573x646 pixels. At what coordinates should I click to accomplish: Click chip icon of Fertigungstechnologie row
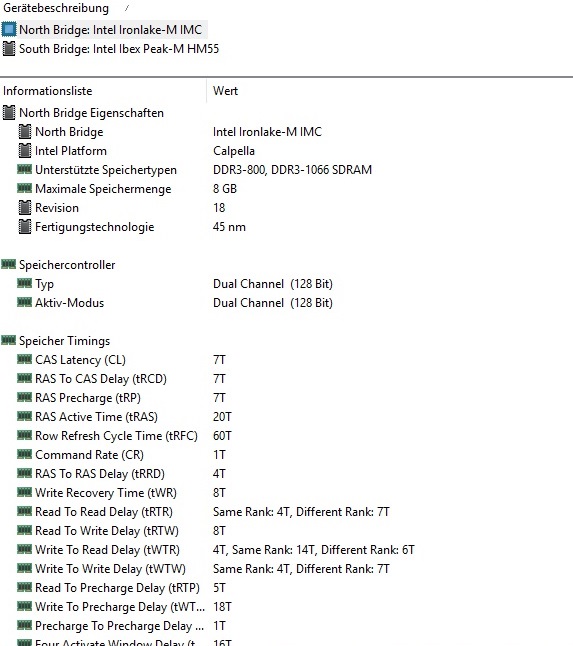(25, 227)
